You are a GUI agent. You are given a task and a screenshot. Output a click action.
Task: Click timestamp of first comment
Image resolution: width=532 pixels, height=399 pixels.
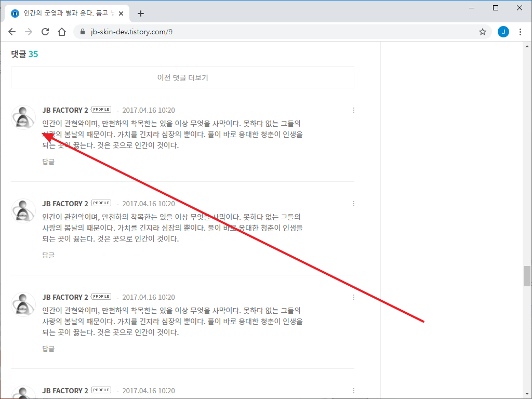point(149,110)
